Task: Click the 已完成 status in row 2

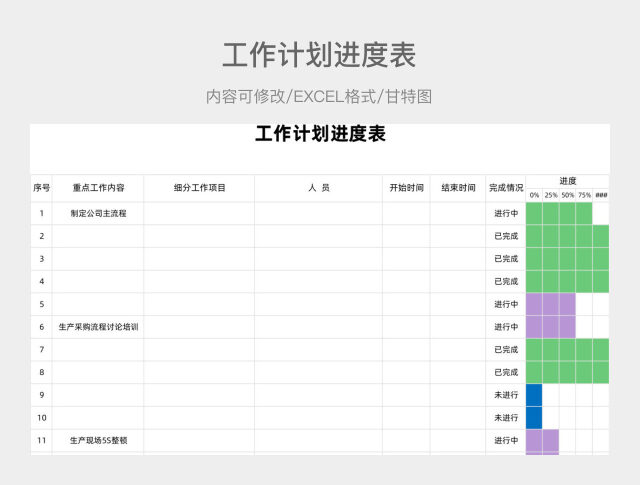Action: click(506, 236)
